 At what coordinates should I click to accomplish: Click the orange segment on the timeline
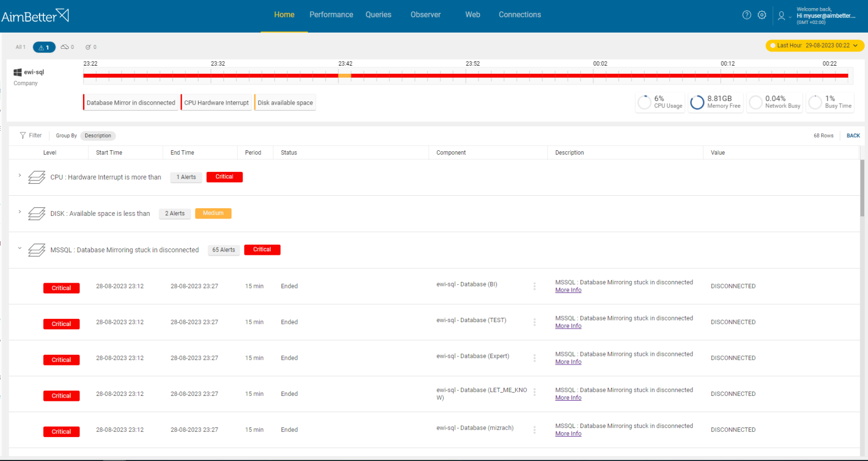[x=344, y=75]
